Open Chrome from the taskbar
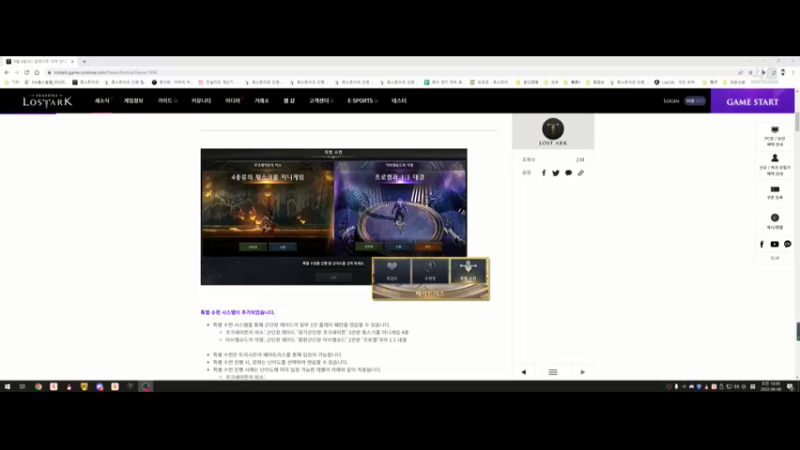Screen dimensions: 800x450 38,387
